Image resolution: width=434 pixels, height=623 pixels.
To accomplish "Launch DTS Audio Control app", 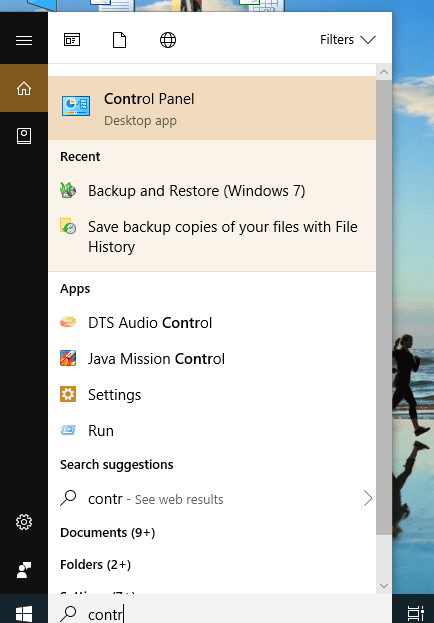I will [212, 323].
